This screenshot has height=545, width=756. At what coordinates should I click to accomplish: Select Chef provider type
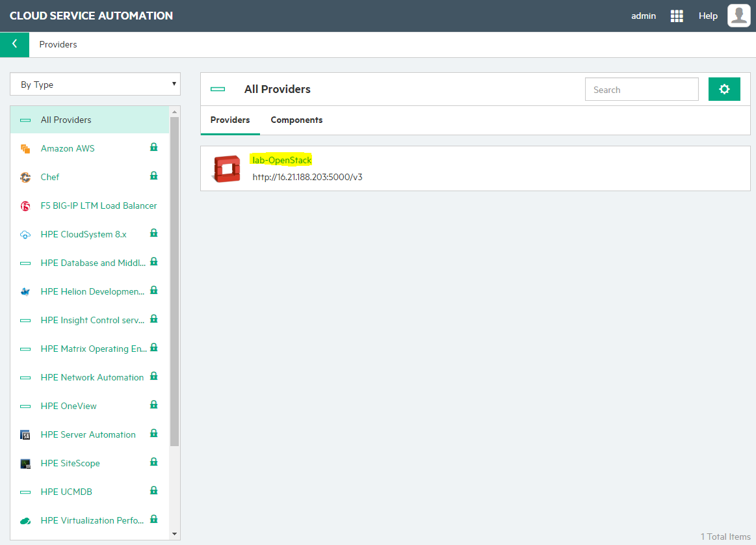pyautogui.click(x=49, y=177)
